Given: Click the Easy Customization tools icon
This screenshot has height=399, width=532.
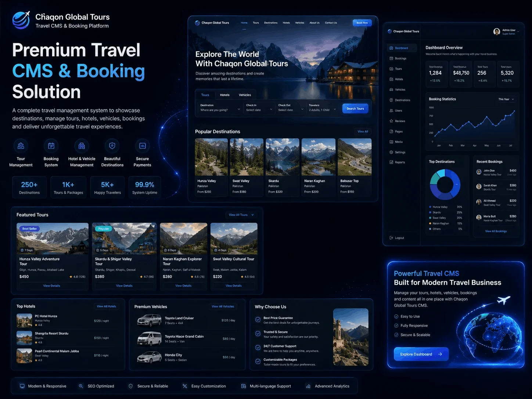Looking at the screenshot, I should click(185, 386).
